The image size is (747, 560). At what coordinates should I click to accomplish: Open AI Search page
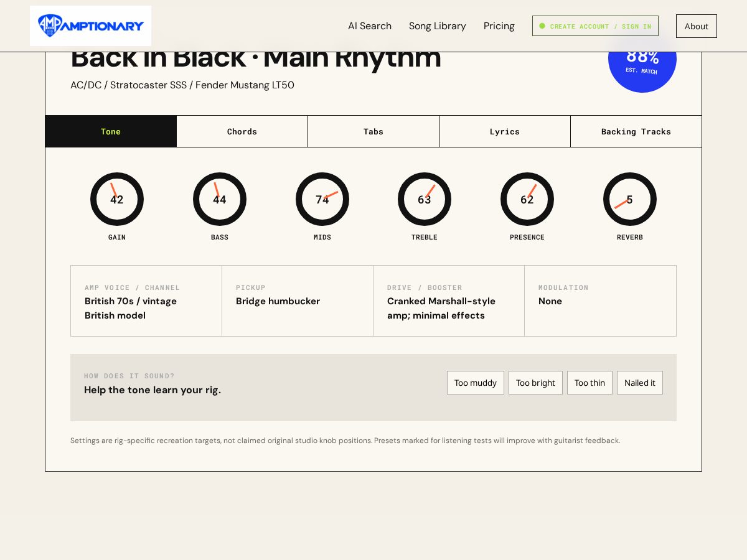point(370,26)
